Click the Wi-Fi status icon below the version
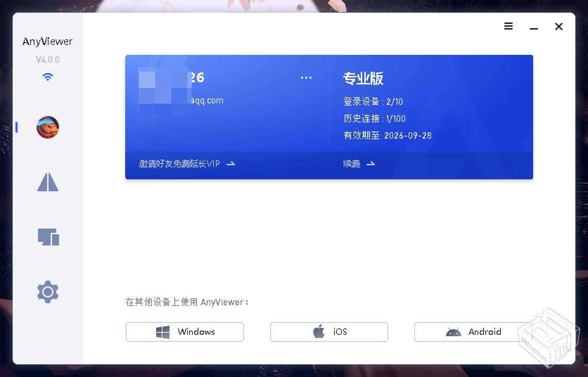 pos(47,77)
